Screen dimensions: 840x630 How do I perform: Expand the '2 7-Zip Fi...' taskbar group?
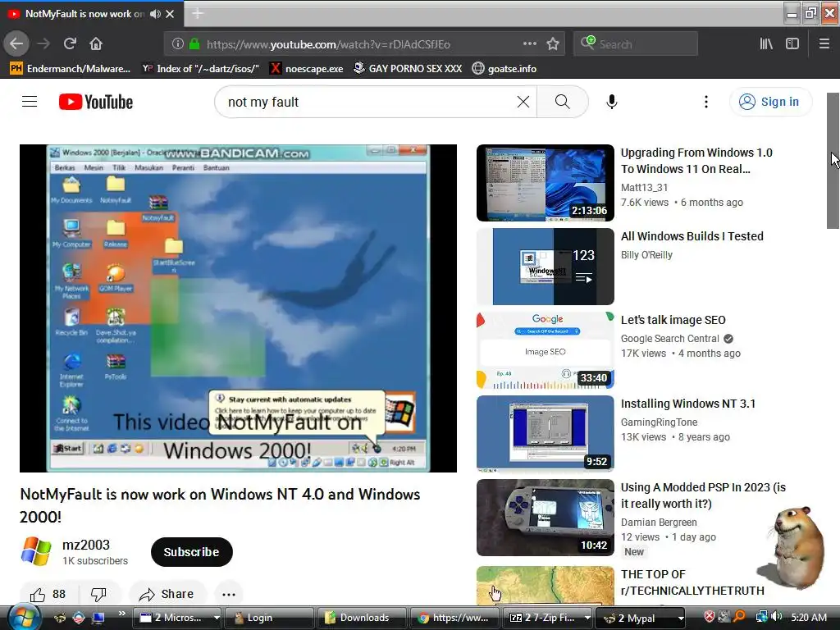point(547,618)
